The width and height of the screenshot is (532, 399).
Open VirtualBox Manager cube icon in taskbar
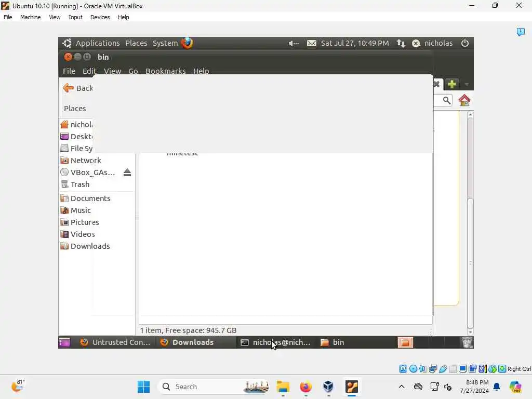328,387
